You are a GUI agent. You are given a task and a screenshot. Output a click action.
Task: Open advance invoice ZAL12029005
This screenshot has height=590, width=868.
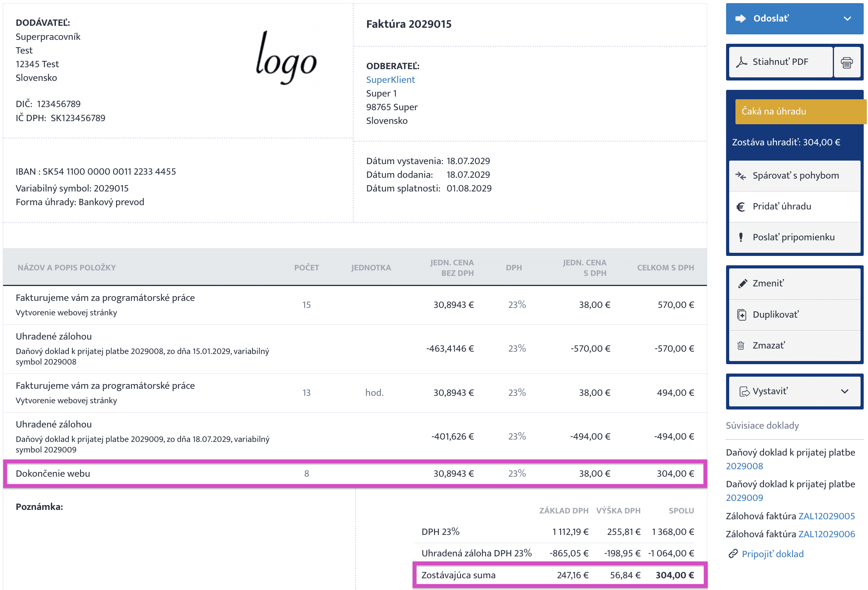(x=826, y=516)
